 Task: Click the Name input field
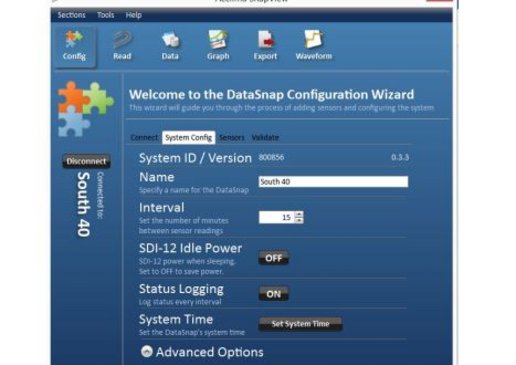(x=333, y=182)
